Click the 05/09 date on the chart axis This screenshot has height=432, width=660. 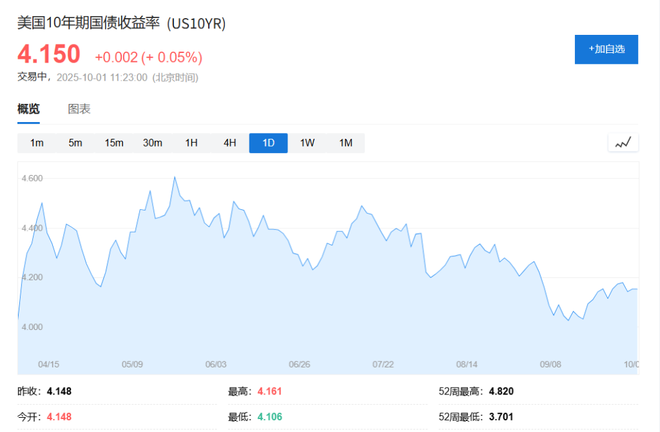(x=133, y=365)
